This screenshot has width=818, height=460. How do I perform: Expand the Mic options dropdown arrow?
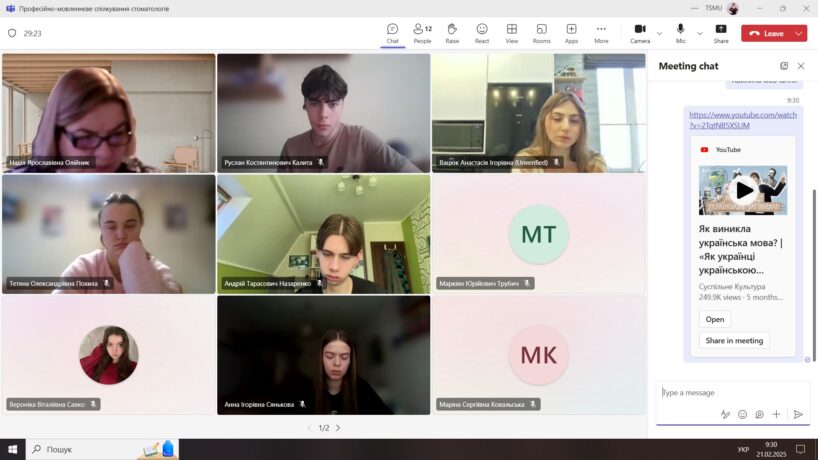click(699, 33)
